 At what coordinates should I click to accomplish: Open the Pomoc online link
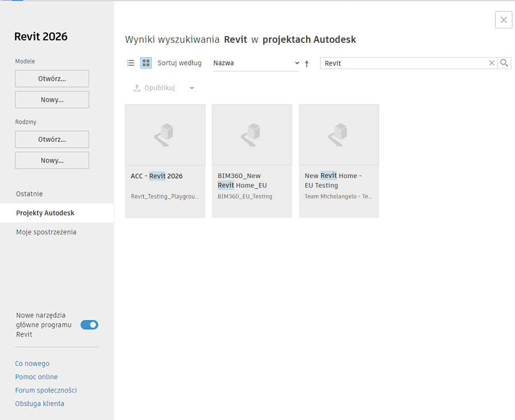pyautogui.click(x=37, y=377)
